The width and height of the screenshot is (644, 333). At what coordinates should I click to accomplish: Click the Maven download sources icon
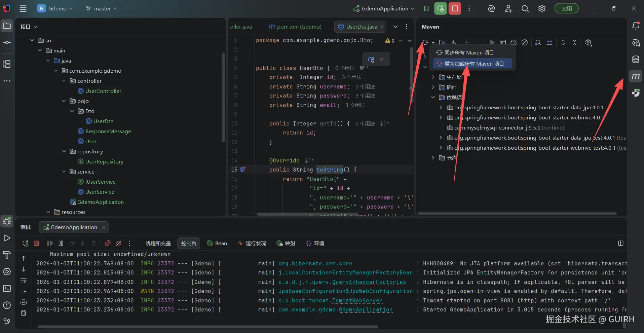(x=453, y=43)
